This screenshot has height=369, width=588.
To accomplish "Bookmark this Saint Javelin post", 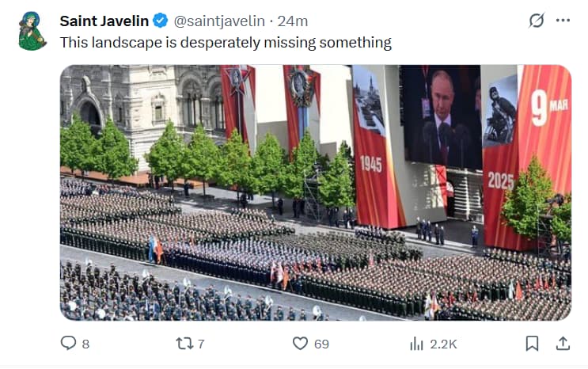I will (x=532, y=343).
